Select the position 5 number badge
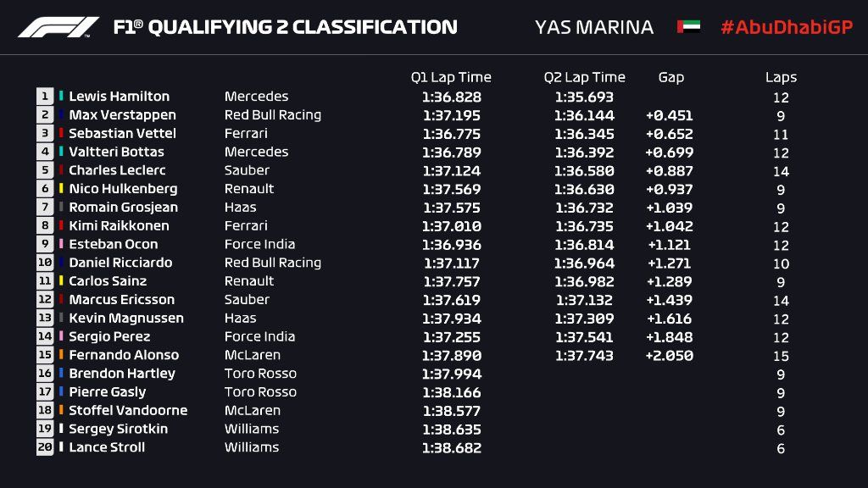Viewport: 868px width, 488px height. (45, 170)
